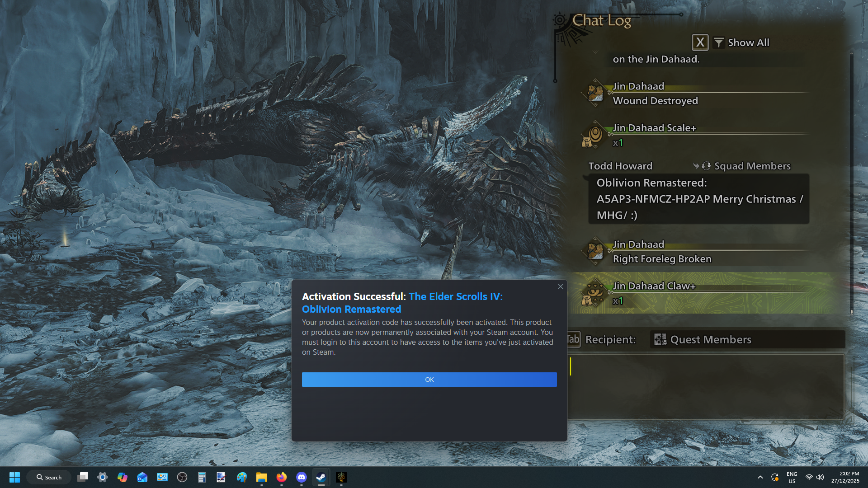Image resolution: width=868 pixels, height=488 pixels.
Task: Open the Monster Hunter game taskbar icon
Action: tap(341, 477)
